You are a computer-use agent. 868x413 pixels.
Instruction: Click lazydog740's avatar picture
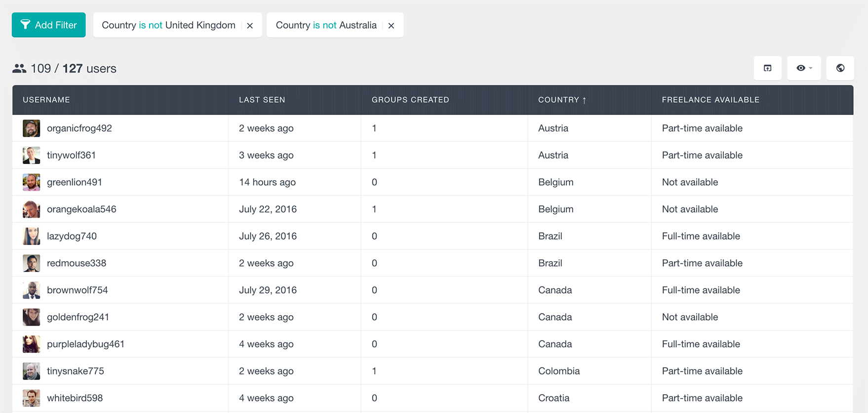point(31,236)
